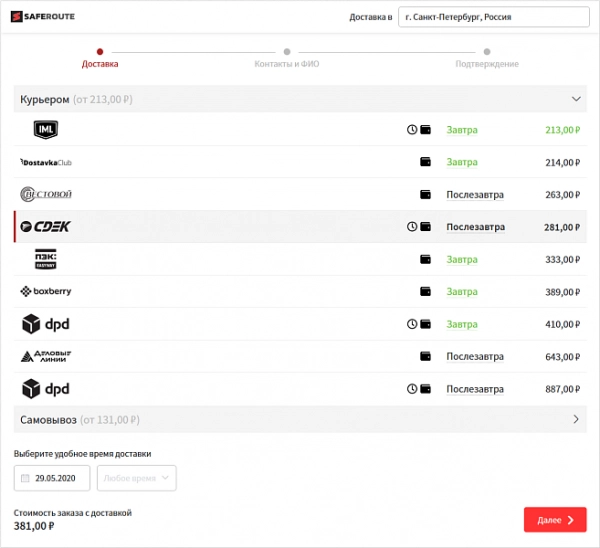
Task: Click the delivery city input field
Action: [x=494, y=17]
